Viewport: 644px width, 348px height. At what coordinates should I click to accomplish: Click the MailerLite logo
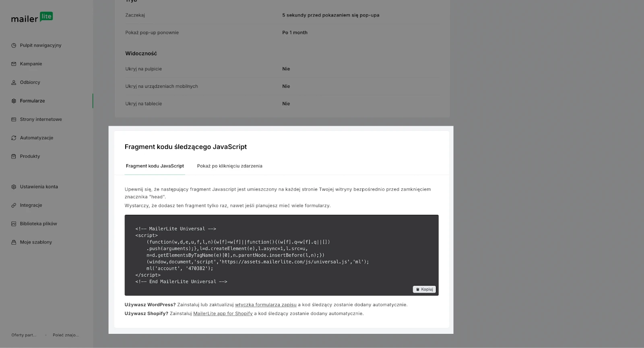32,18
